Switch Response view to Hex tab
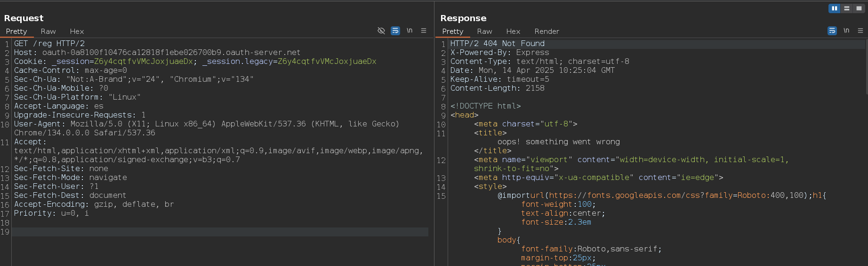This screenshot has height=266, width=868. tap(513, 31)
